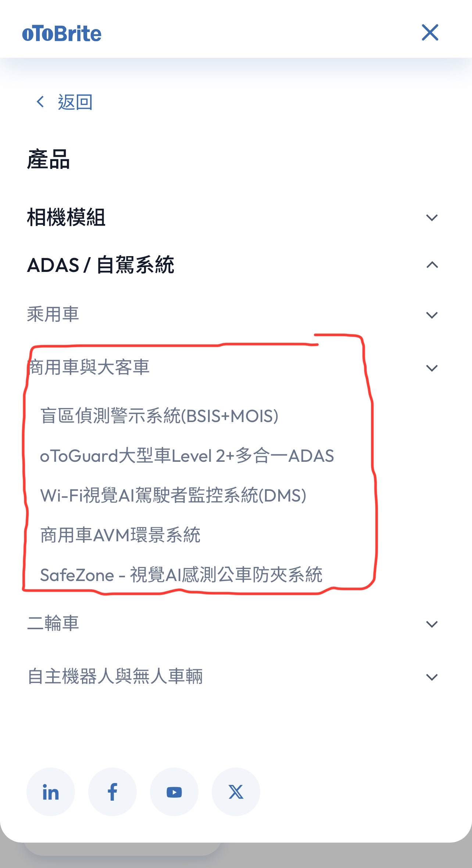Image resolution: width=472 pixels, height=868 pixels.
Task: Click the back arrow beside 返回
Action: (x=40, y=102)
